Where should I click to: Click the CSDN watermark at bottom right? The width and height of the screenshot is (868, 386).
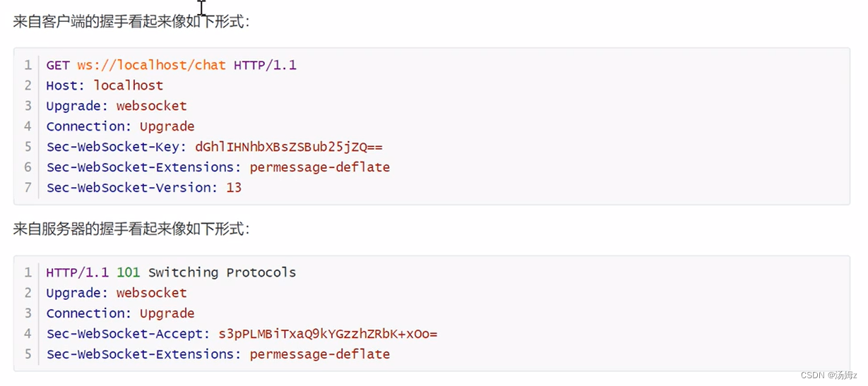tap(829, 375)
